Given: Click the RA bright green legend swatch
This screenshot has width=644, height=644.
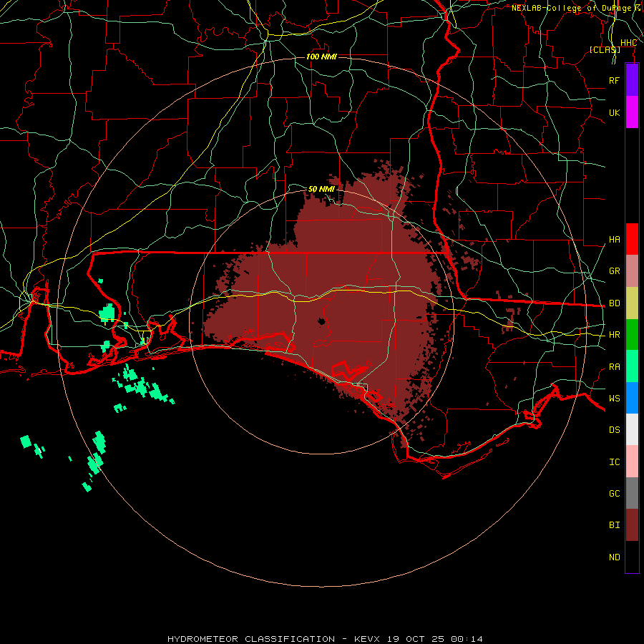Looking at the screenshot, I should [632, 366].
